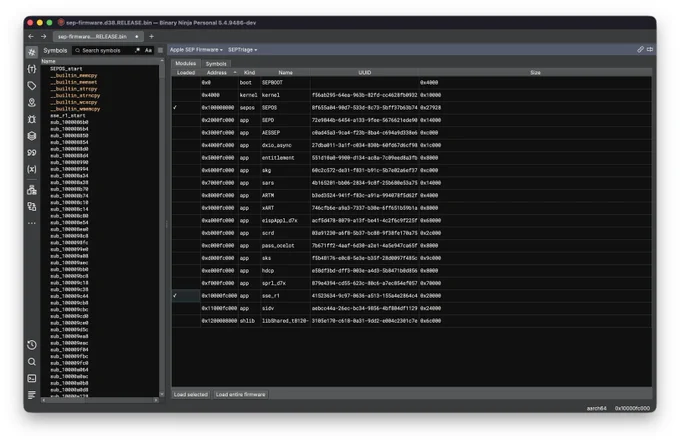The width and height of the screenshot is (680, 444).
Task: Open the Debugger bug icon
Action: (32, 119)
